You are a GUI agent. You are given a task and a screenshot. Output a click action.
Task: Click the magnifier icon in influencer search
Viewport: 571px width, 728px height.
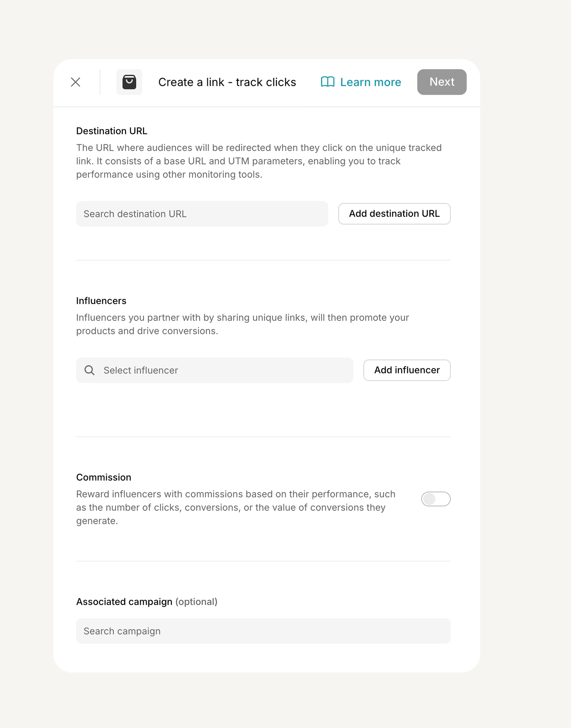[89, 370]
